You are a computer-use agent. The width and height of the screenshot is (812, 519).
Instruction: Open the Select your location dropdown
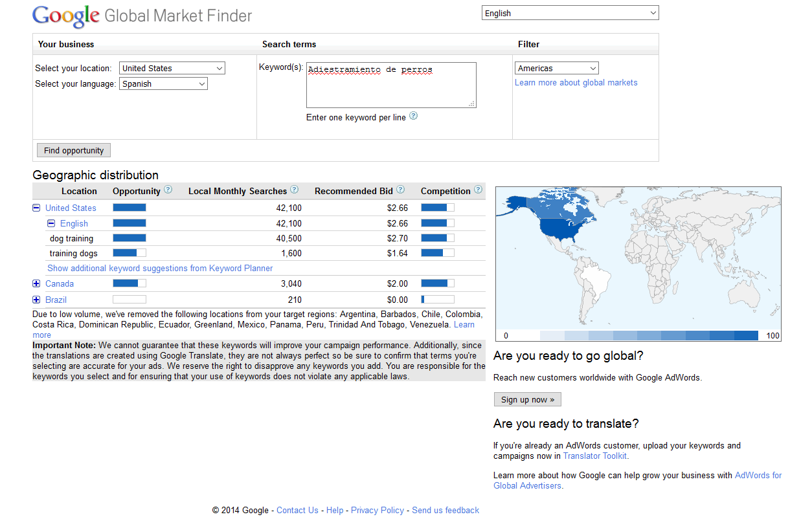click(172, 68)
